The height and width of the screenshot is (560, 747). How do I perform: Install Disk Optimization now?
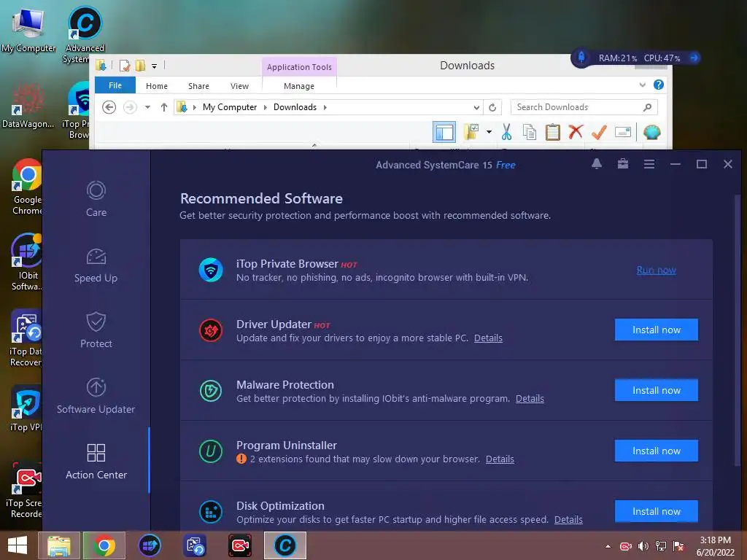click(656, 511)
